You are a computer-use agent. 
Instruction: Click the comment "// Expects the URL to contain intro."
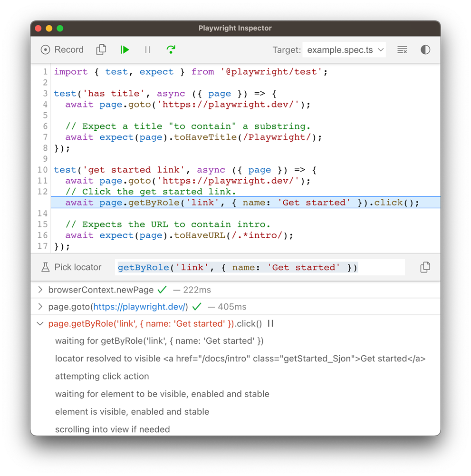168,224
